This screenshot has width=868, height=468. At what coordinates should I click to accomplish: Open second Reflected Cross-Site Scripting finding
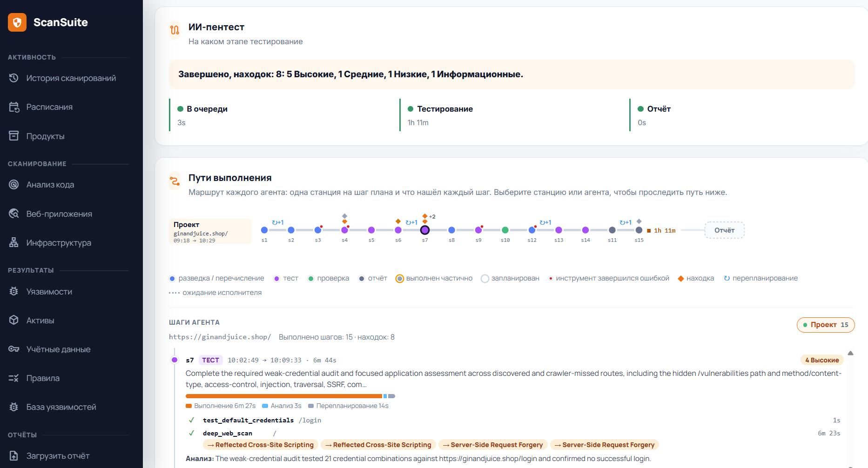378,445
